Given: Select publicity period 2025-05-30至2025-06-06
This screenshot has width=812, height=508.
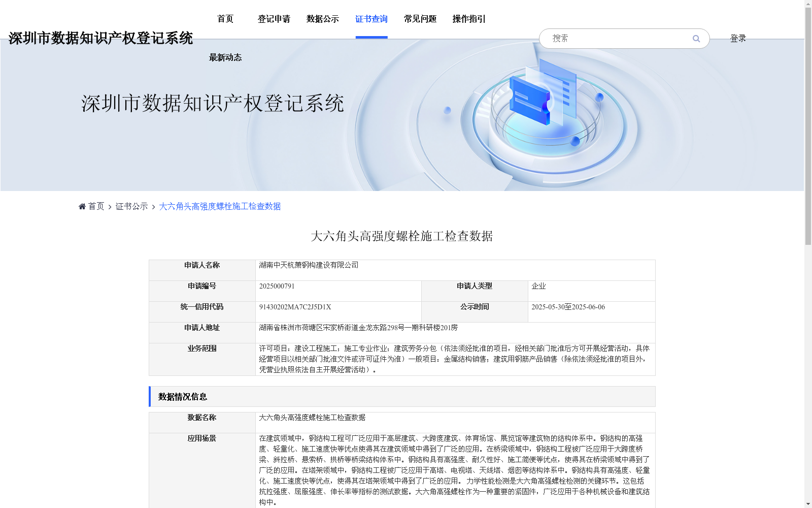Looking at the screenshot, I should coord(568,307).
